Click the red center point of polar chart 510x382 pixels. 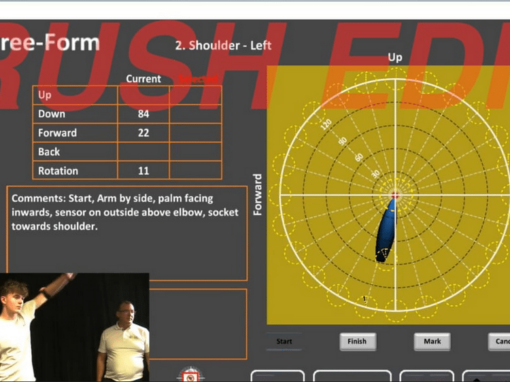[395, 195]
